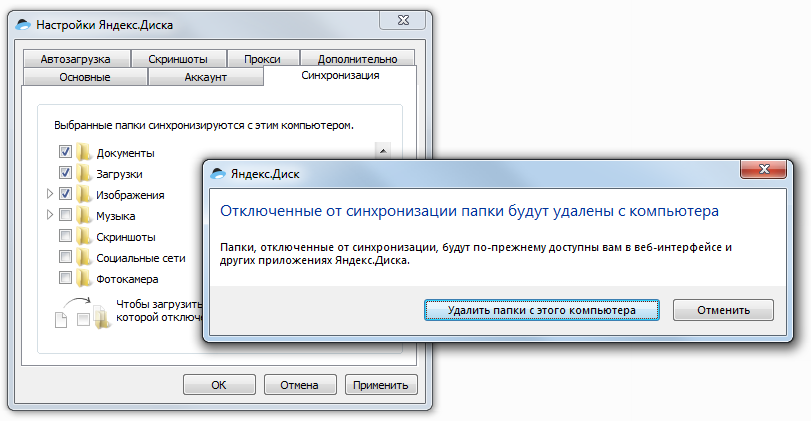Select the Синхронизация tab
The image size is (811, 421).
pyautogui.click(x=340, y=76)
